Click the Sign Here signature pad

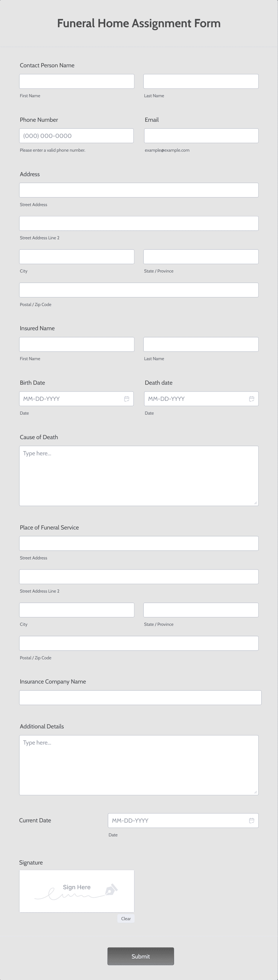click(77, 891)
